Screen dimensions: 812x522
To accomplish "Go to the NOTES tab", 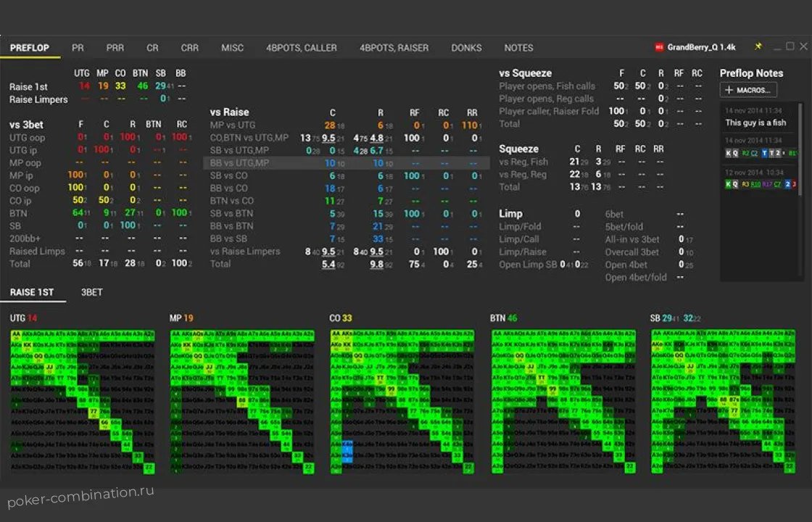I will pyautogui.click(x=518, y=48).
